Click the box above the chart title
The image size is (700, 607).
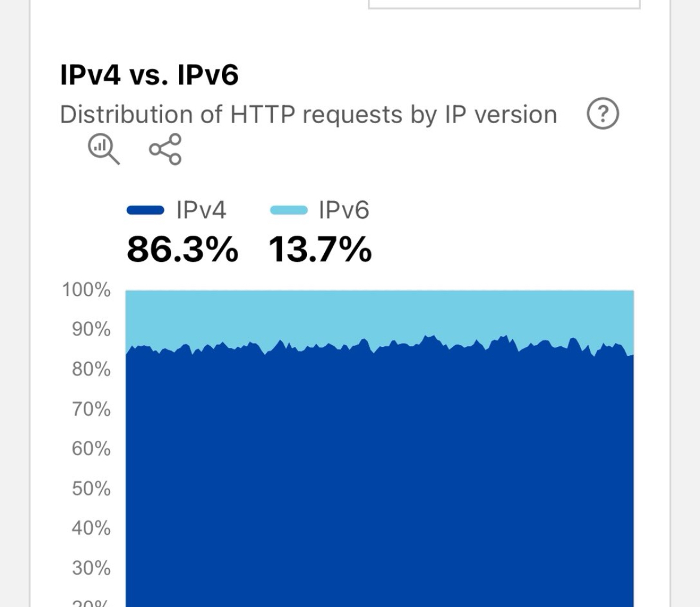point(504,4)
